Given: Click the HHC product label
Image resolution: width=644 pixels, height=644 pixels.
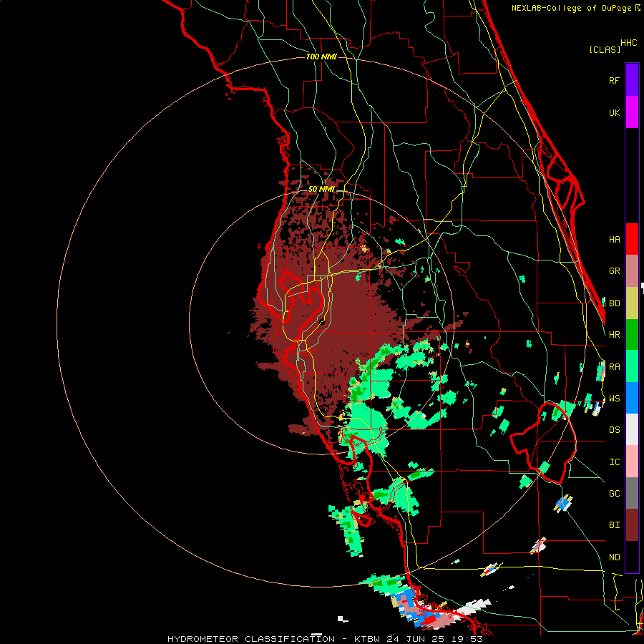Looking at the screenshot, I should tap(629, 43).
